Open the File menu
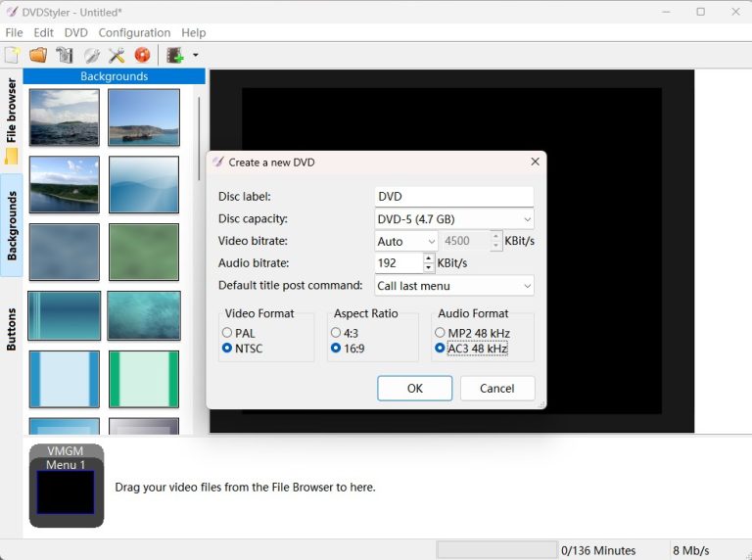Image resolution: width=752 pixels, height=560 pixels. pyautogui.click(x=14, y=32)
